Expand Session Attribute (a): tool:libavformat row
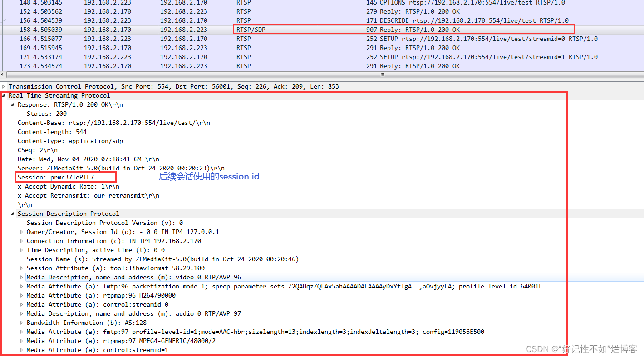 (x=22, y=268)
